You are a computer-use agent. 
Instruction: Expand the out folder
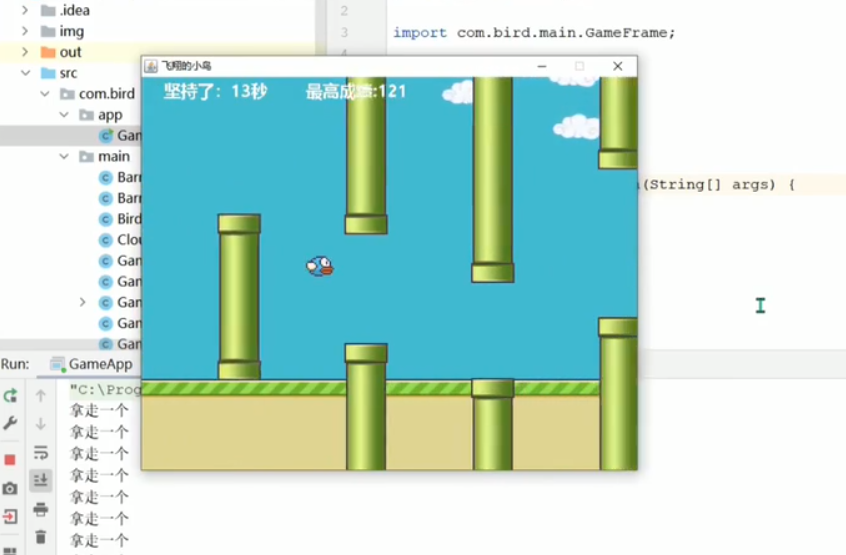coord(25,52)
